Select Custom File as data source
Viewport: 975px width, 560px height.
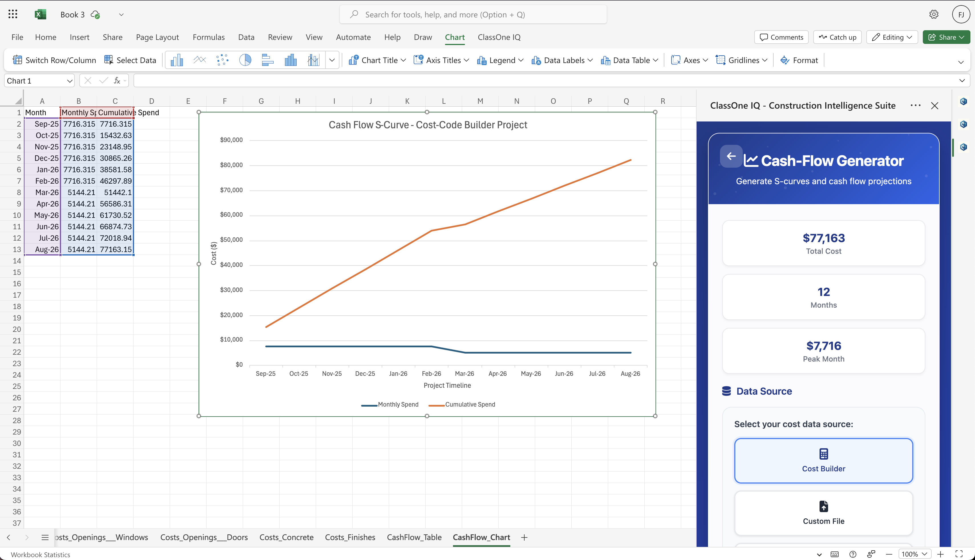click(x=824, y=513)
